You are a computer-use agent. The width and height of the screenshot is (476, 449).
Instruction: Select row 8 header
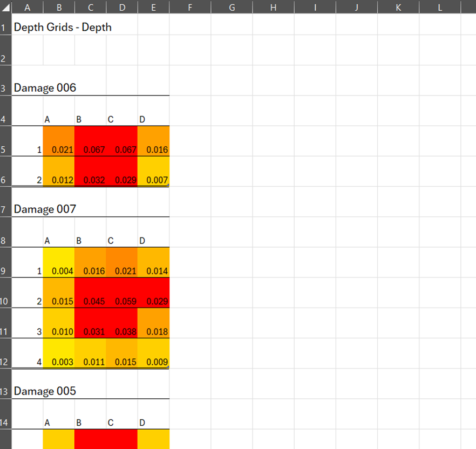[5, 232]
